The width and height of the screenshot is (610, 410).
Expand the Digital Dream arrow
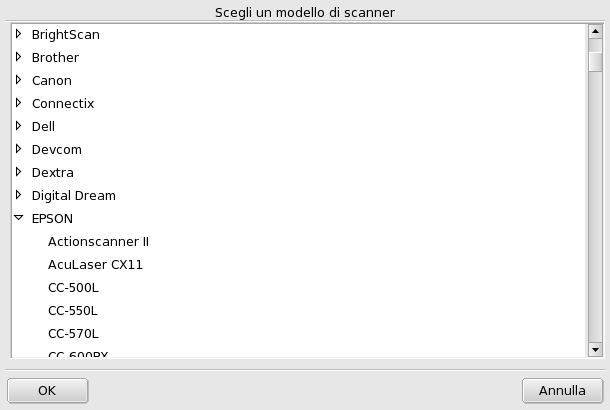coord(18,195)
